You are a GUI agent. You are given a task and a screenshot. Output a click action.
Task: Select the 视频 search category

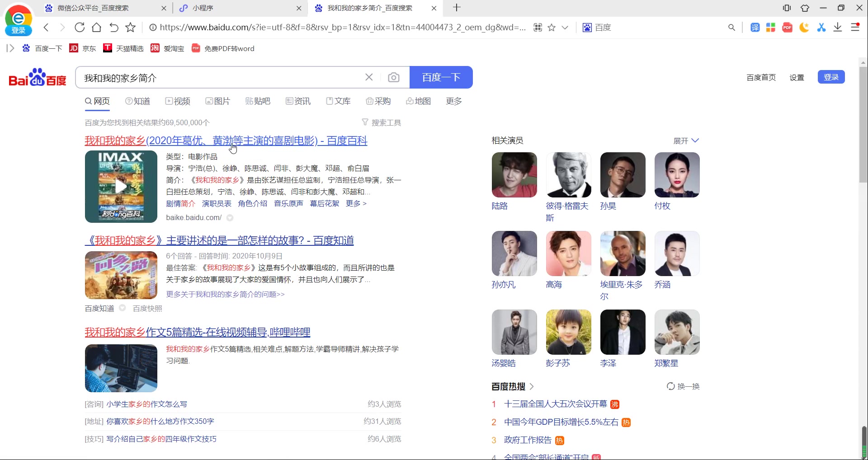(x=178, y=101)
